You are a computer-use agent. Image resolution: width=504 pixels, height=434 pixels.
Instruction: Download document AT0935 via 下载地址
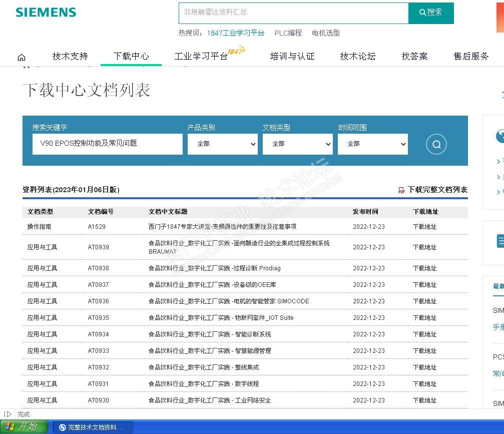pos(424,318)
